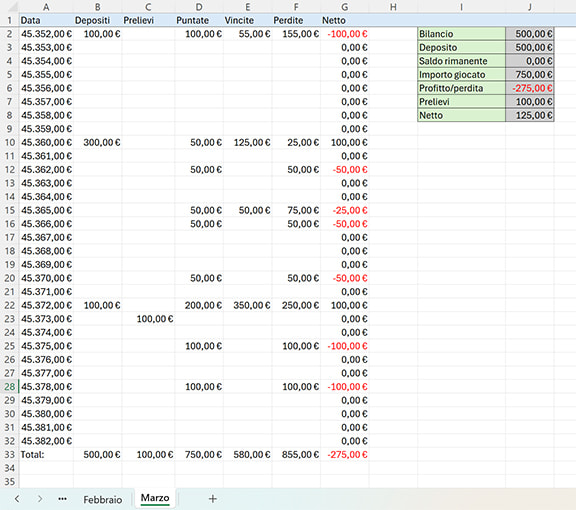Viewport: 576px width, 510px height.
Task: Click the Data header cell
Action: coord(46,20)
